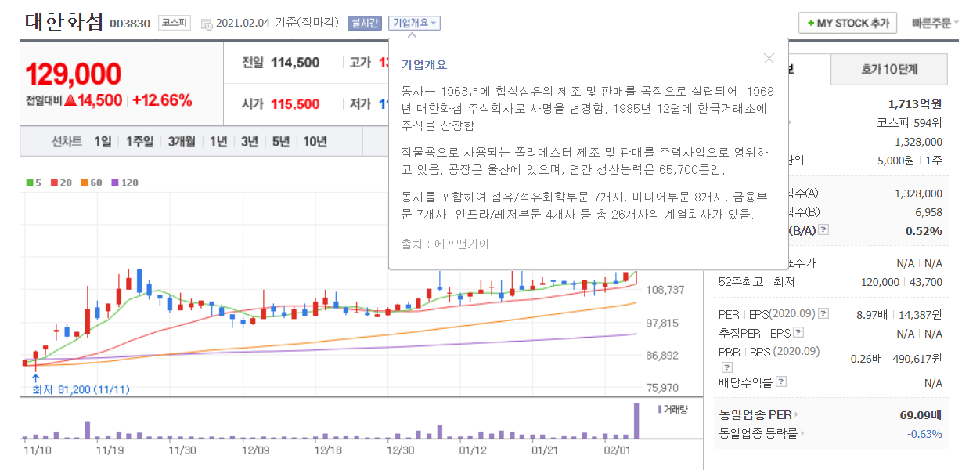Expand the 빠른주문 dropdown

point(935,23)
